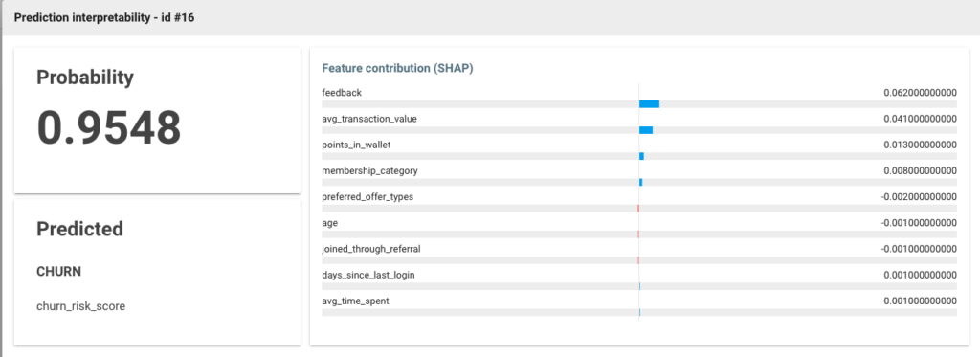Image resolution: width=980 pixels, height=357 pixels.
Task: Click the churn_risk_score text
Action: (80, 306)
